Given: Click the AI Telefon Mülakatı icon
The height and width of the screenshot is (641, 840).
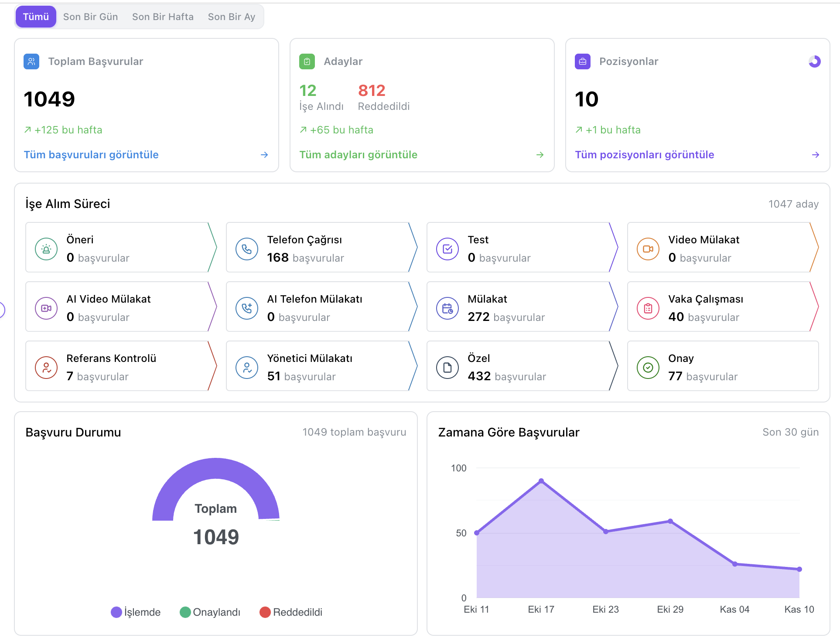Looking at the screenshot, I should [x=247, y=308].
